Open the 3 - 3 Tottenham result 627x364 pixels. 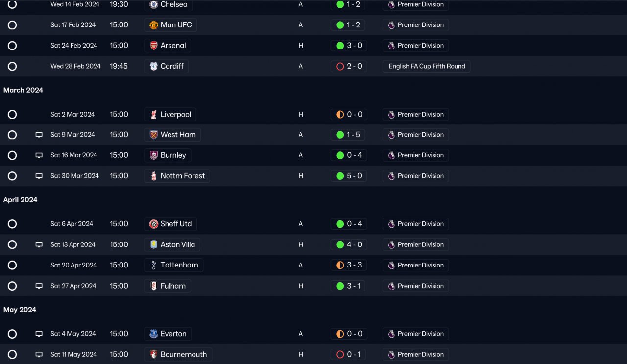pos(349,265)
